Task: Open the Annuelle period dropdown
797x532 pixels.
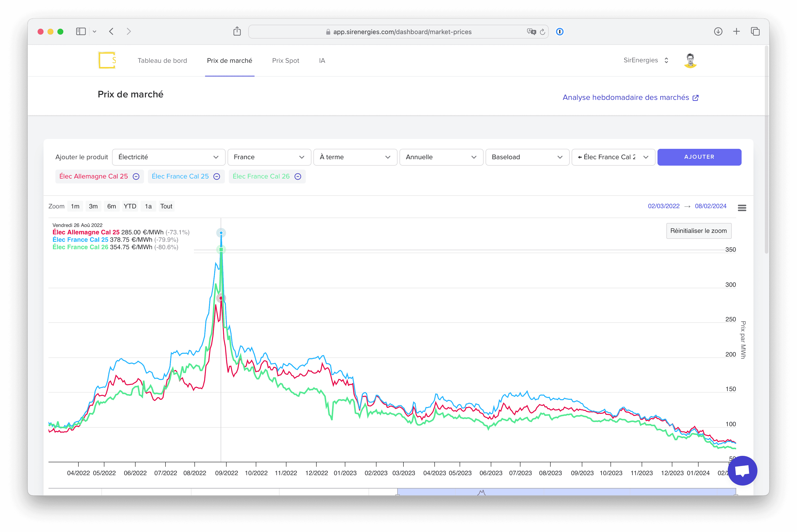Action: (x=441, y=157)
